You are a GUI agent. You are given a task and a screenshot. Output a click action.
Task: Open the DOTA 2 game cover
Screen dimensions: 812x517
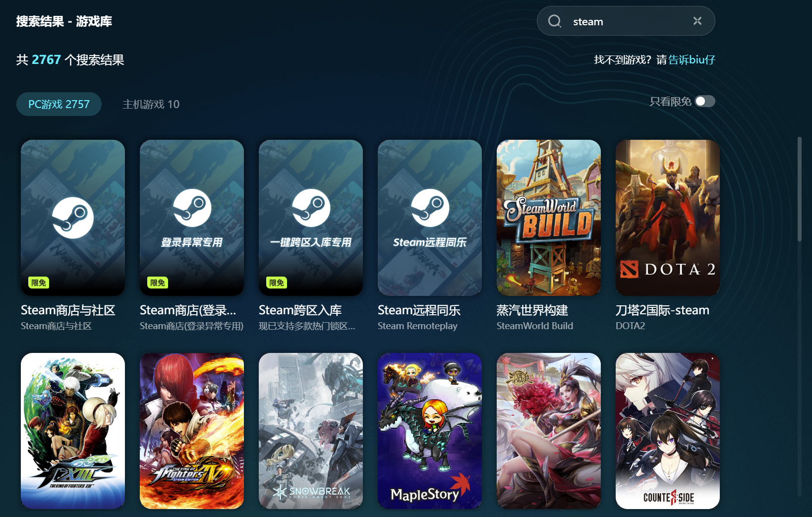point(668,217)
